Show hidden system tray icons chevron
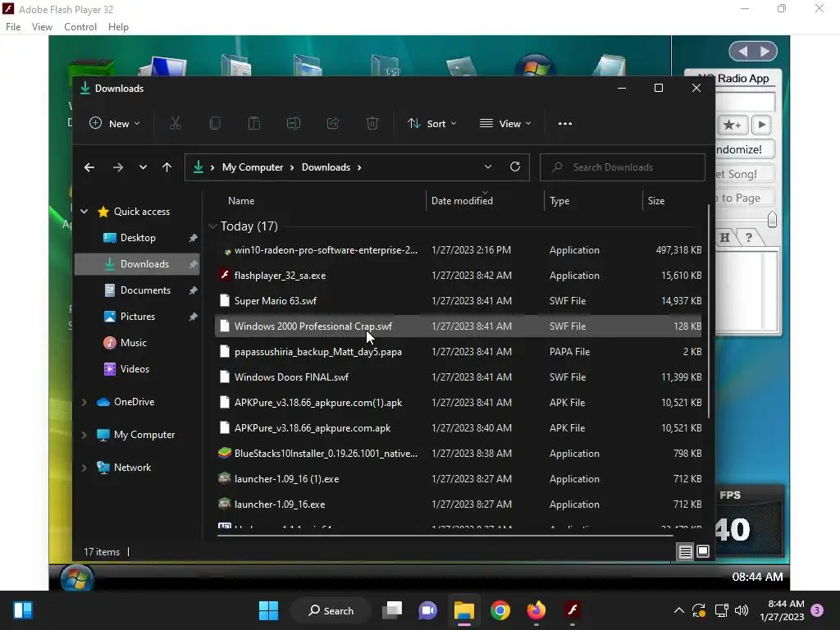The width and height of the screenshot is (840, 630). (678, 610)
